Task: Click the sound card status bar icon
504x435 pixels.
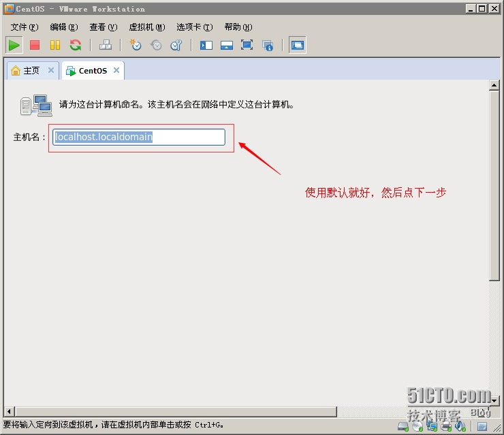Action: tap(460, 427)
